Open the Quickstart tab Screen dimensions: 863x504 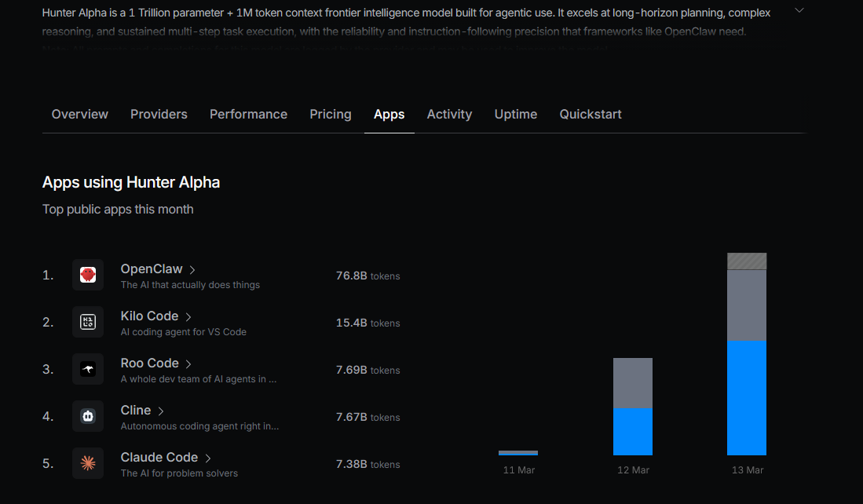(591, 115)
